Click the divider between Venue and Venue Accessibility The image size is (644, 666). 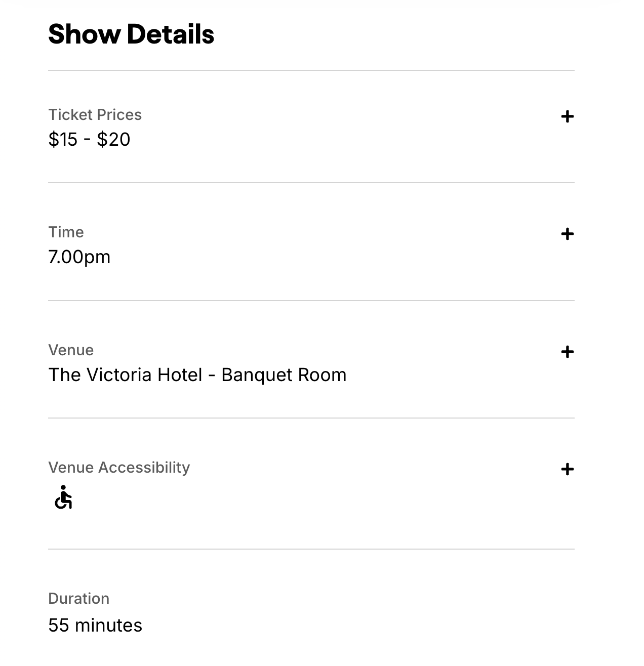click(x=311, y=418)
